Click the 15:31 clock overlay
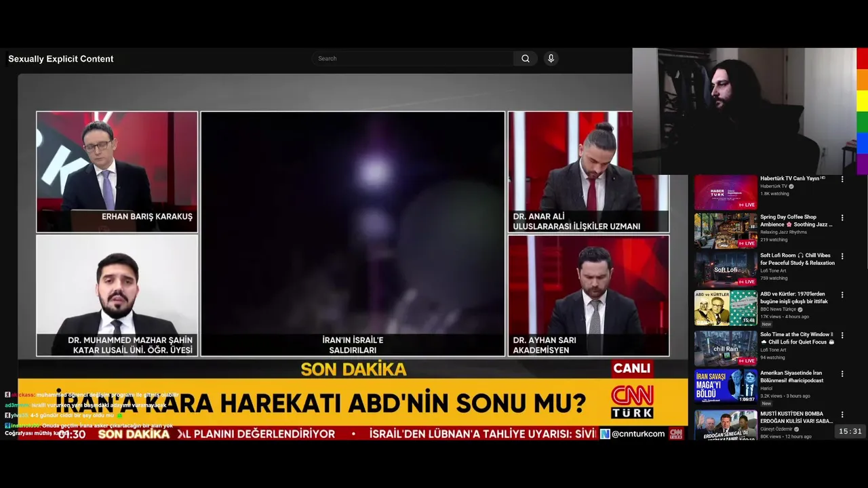The image size is (868, 488). tap(850, 431)
